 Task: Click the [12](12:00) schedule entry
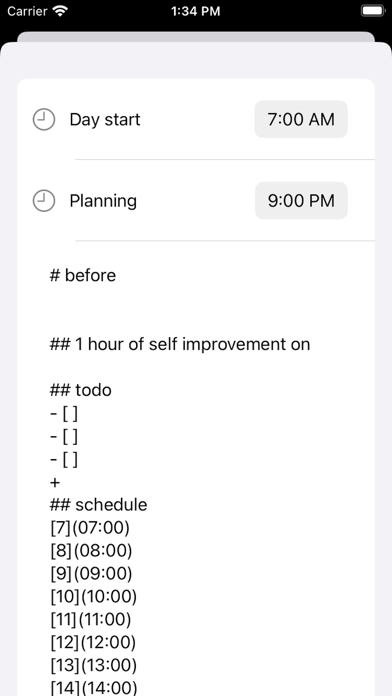pos(93,642)
